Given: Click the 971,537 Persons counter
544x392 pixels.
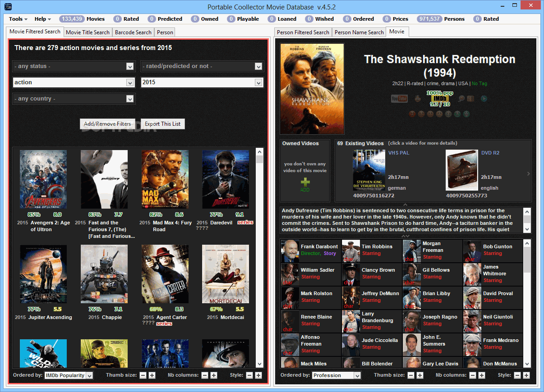Looking at the screenshot, I should (441, 19).
